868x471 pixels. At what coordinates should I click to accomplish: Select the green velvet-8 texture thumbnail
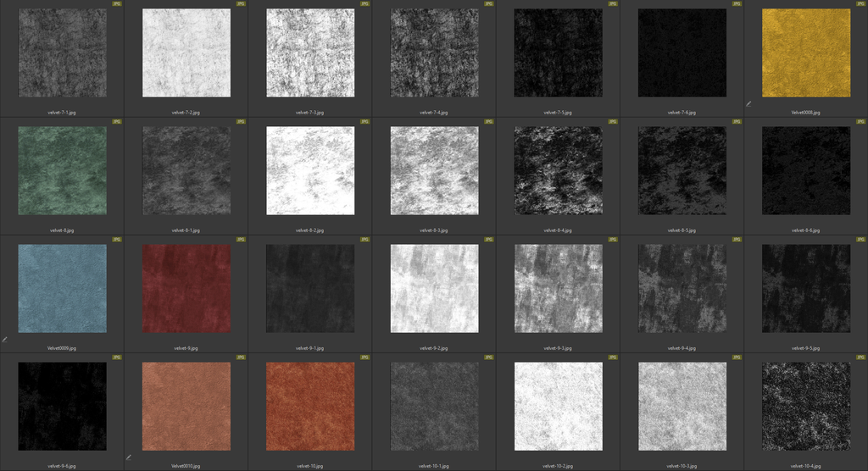pyautogui.click(x=62, y=171)
